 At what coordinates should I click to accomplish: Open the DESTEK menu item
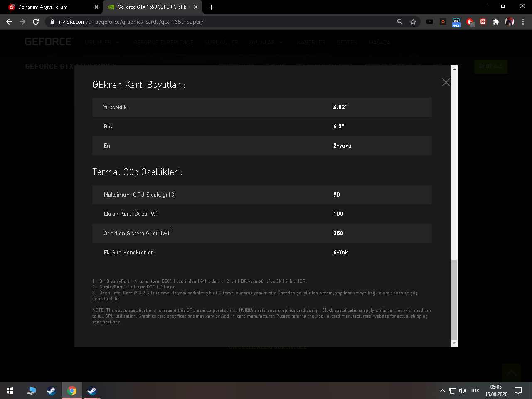click(347, 42)
